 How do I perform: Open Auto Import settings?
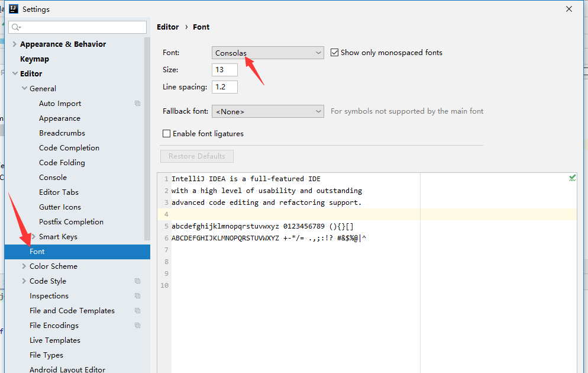click(x=60, y=104)
